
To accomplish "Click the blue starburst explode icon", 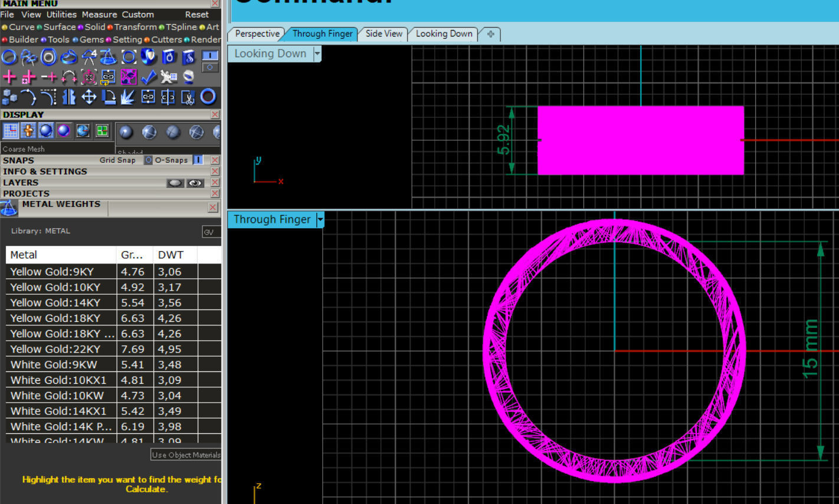I will click(129, 97).
